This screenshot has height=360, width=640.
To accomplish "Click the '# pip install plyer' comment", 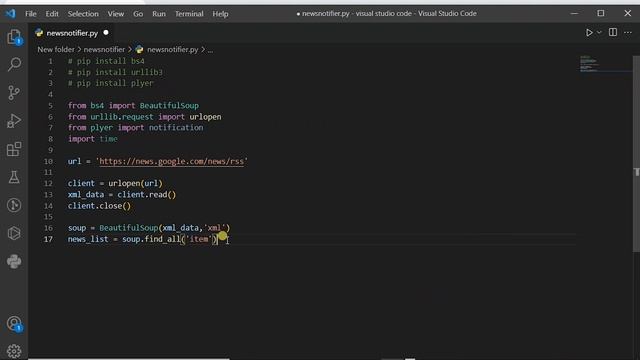I will [x=111, y=83].
